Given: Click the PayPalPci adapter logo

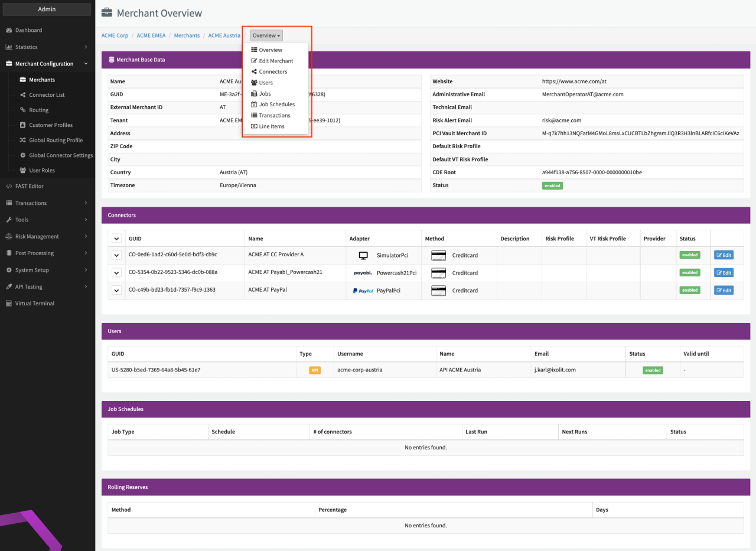Looking at the screenshot, I should coord(363,290).
